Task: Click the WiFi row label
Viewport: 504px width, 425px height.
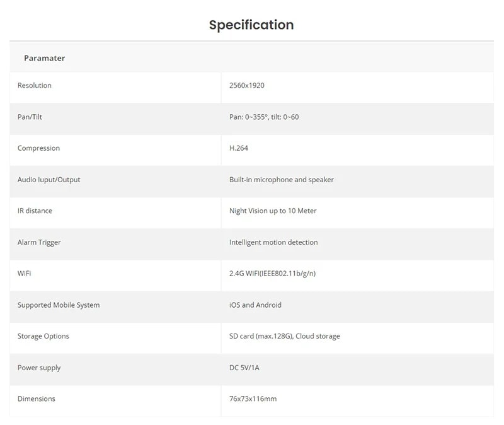Action: coord(24,274)
